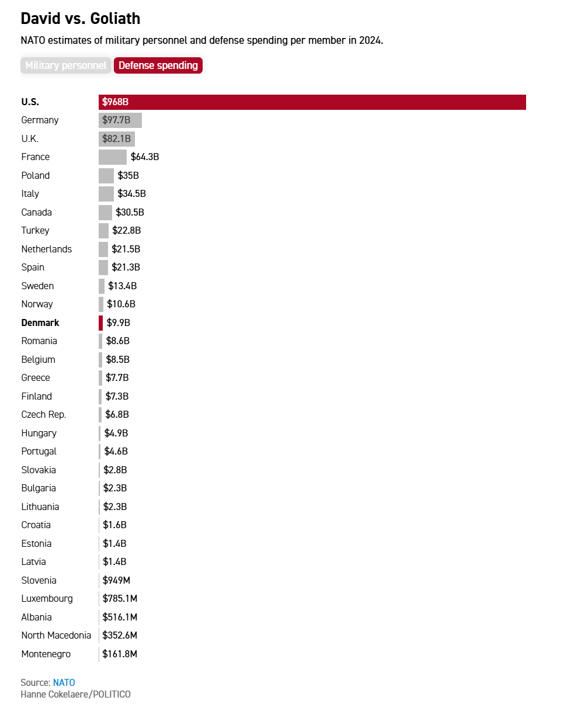Click the Montenegro country label
This screenshot has width=588, height=704.
coord(46,654)
